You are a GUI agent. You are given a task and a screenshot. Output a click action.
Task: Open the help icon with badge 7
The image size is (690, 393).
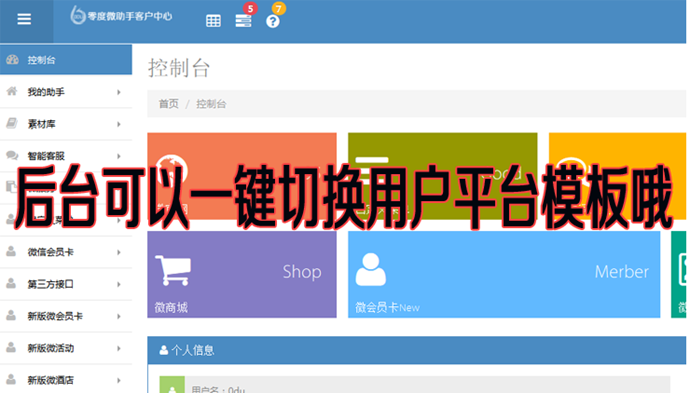click(x=272, y=21)
